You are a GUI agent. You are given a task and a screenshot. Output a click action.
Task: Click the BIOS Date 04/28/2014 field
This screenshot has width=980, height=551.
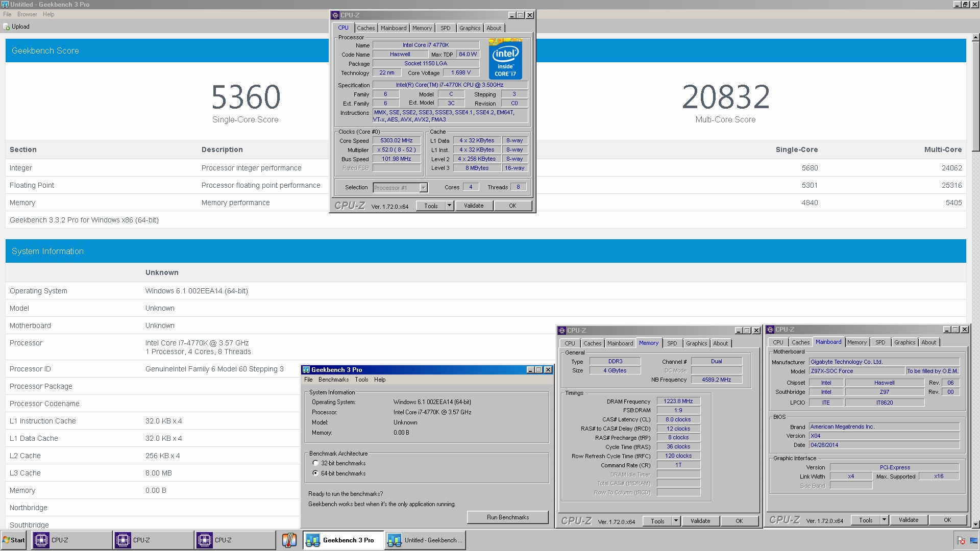885,445
